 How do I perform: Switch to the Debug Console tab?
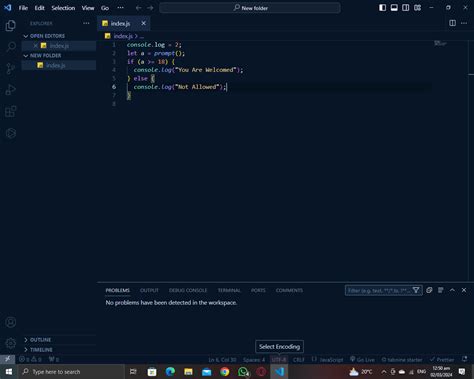188,290
